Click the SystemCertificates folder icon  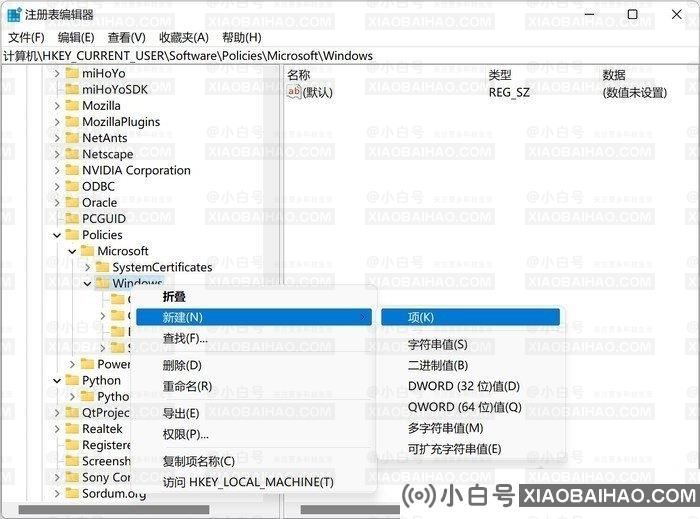[x=103, y=267]
